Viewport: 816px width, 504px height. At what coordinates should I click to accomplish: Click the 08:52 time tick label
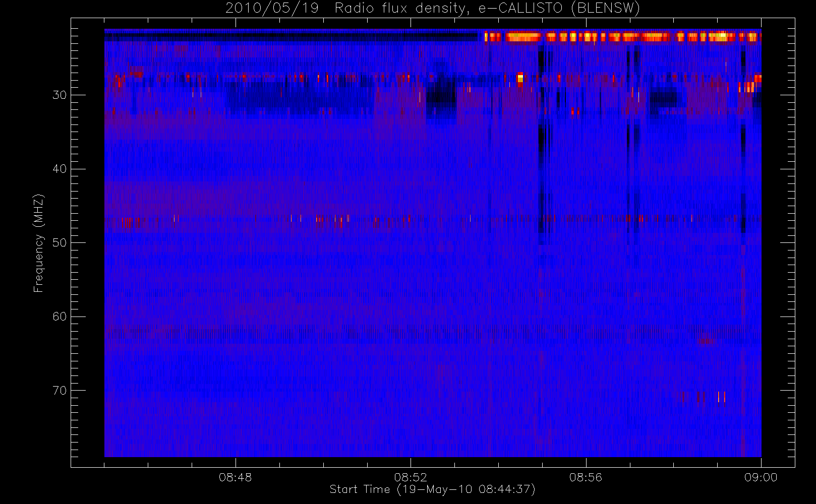click(411, 477)
